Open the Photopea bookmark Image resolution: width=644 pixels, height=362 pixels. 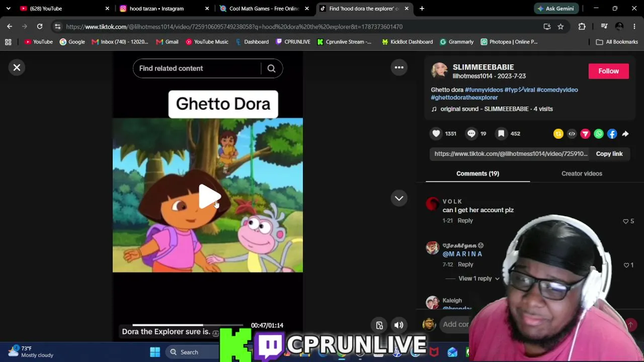pyautogui.click(x=509, y=42)
